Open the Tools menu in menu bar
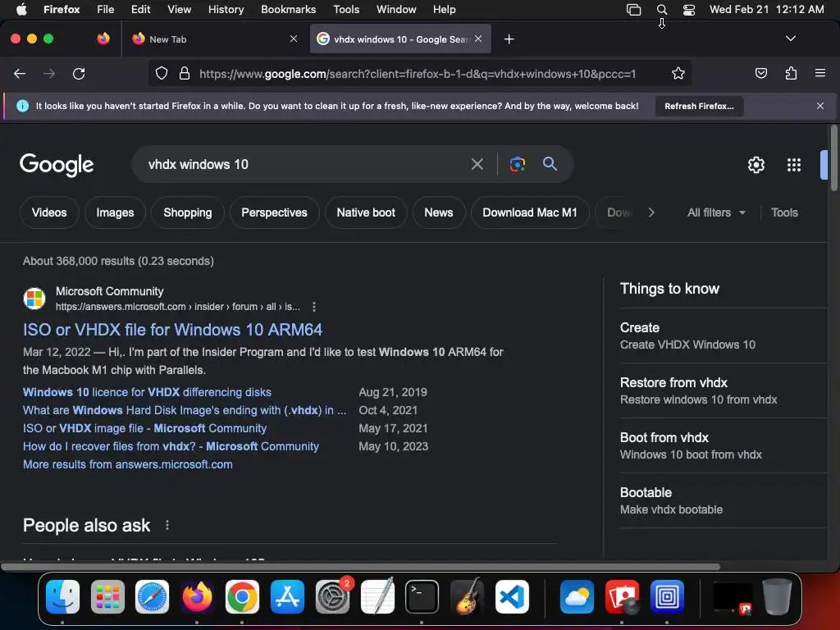 point(346,10)
